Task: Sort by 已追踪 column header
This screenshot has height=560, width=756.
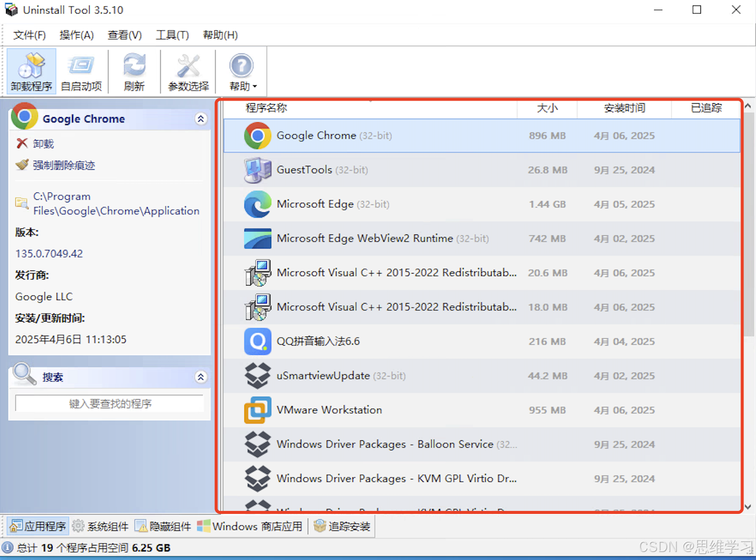Action: [706, 108]
